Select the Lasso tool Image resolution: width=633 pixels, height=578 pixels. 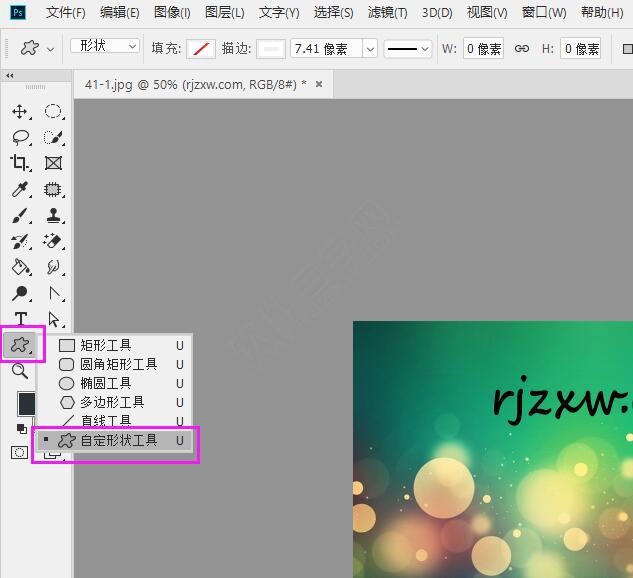click(x=20, y=138)
